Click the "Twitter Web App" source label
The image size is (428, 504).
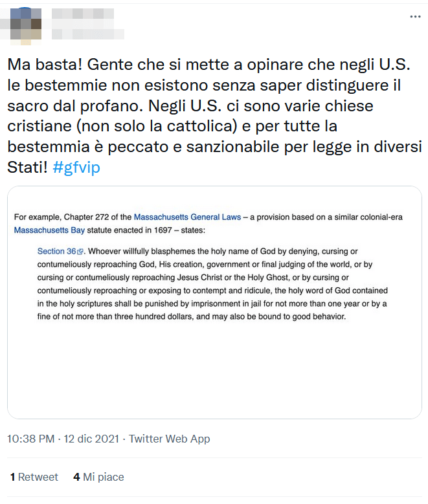pos(170,439)
